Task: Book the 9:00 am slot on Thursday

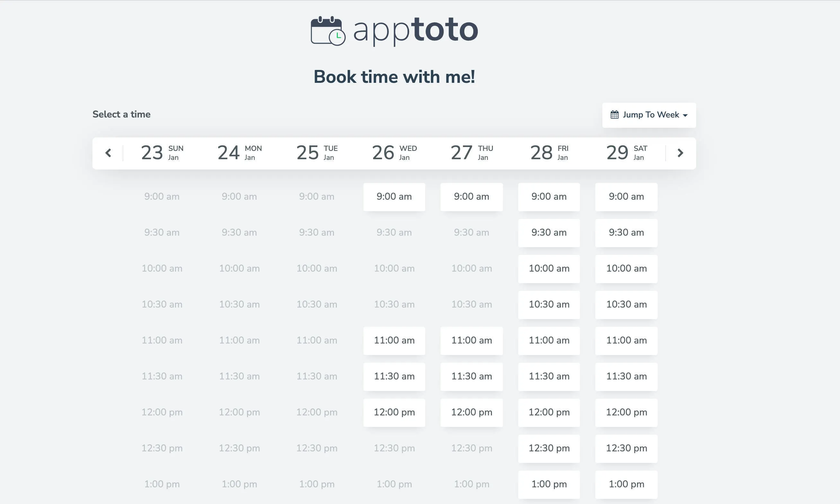Action: (x=471, y=197)
